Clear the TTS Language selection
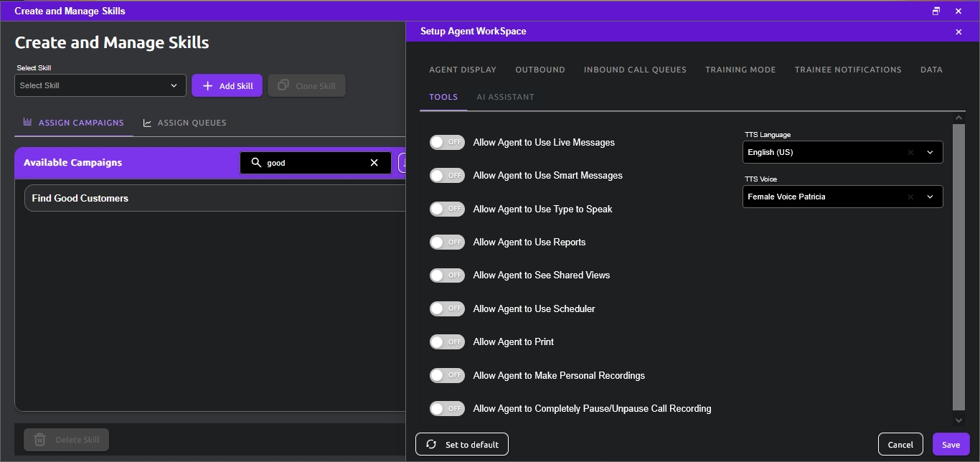Screen dimensions: 980x462 [x=910, y=152]
